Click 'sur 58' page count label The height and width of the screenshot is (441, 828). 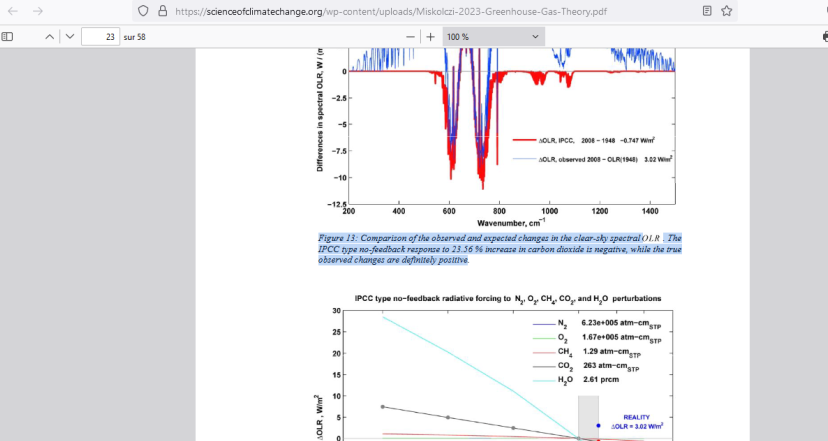click(x=135, y=37)
